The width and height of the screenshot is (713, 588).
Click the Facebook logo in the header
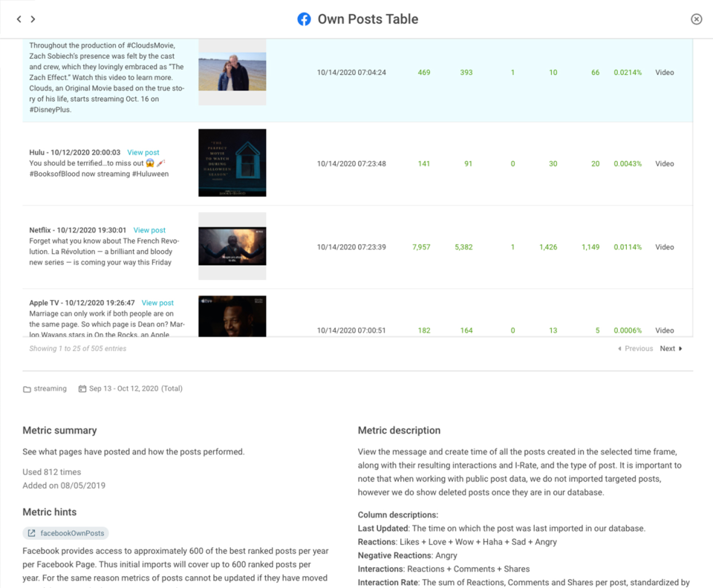(x=305, y=19)
